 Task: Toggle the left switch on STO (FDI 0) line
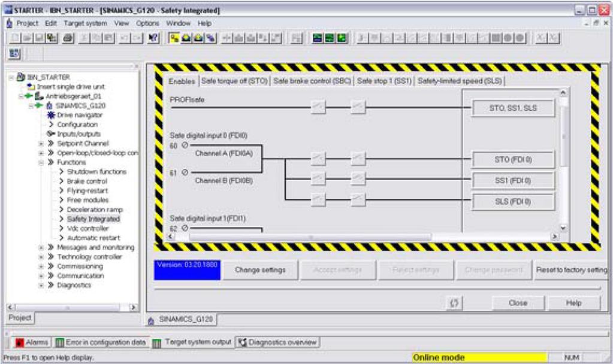(318, 159)
